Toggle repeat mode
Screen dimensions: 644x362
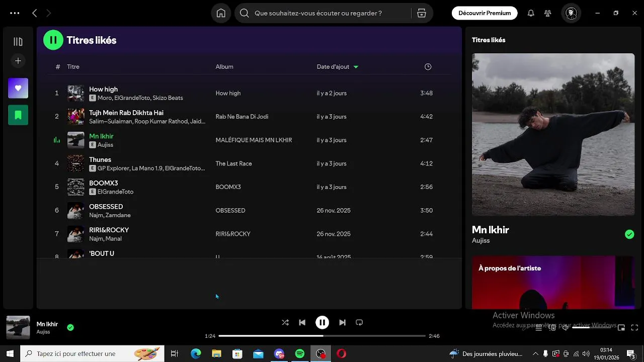pyautogui.click(x=359, y=323)
